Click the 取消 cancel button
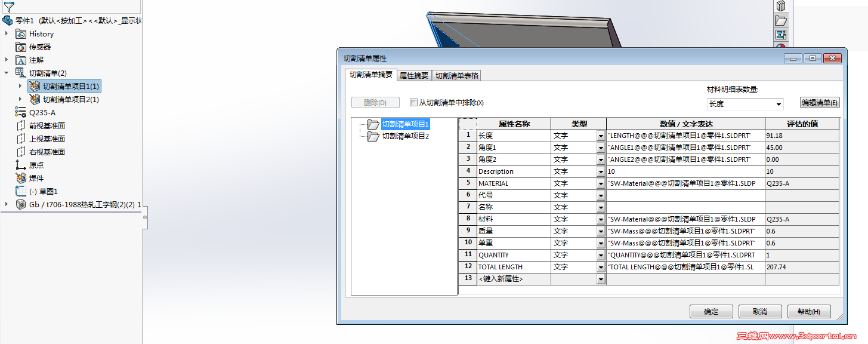The width and height of the screenshot is (868, 344). pos(760,312)
